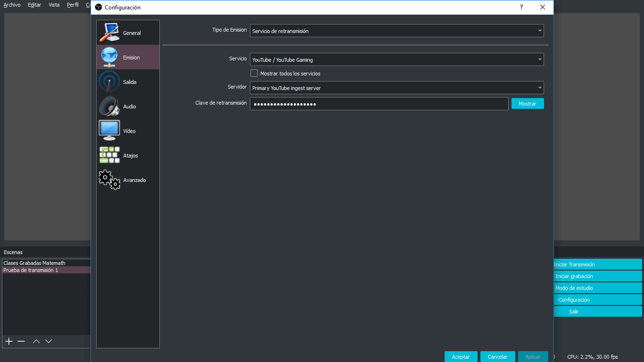Open the General settings icon

point(109,33)
